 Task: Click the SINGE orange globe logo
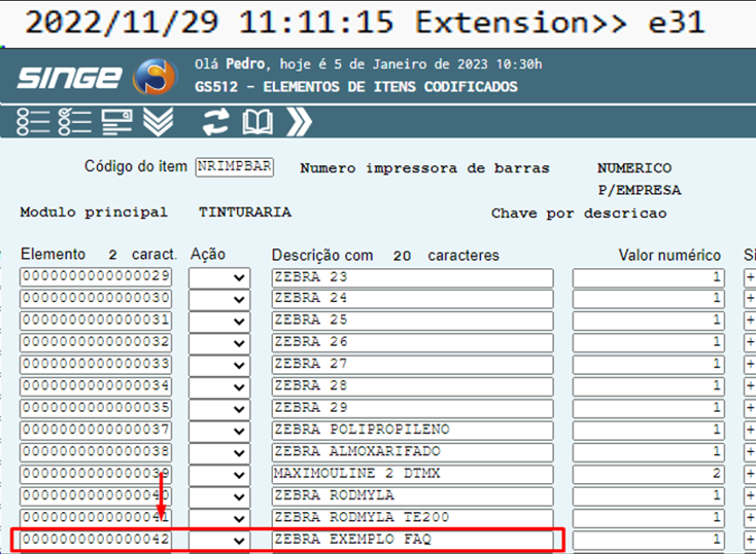(154, 78)
